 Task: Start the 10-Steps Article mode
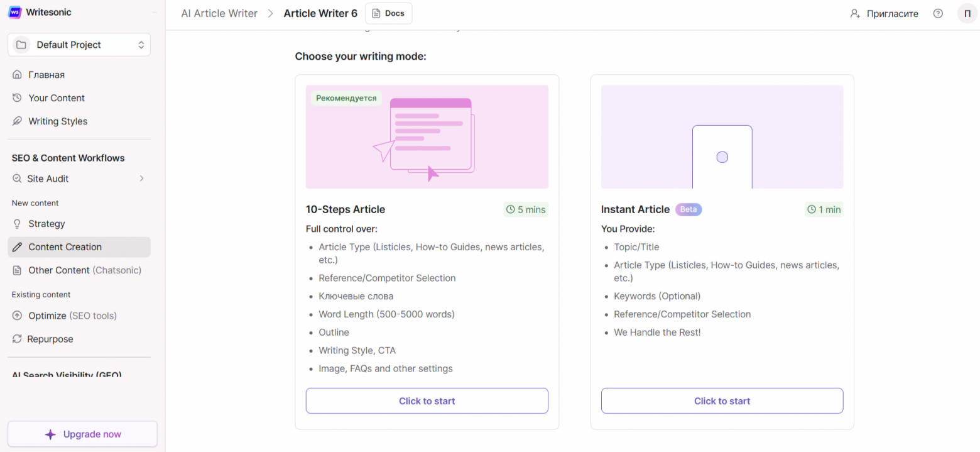pos(427,400)
